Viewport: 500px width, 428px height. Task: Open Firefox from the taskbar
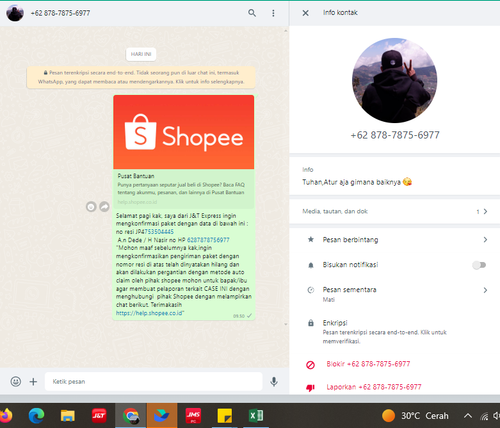coord(5,416)
